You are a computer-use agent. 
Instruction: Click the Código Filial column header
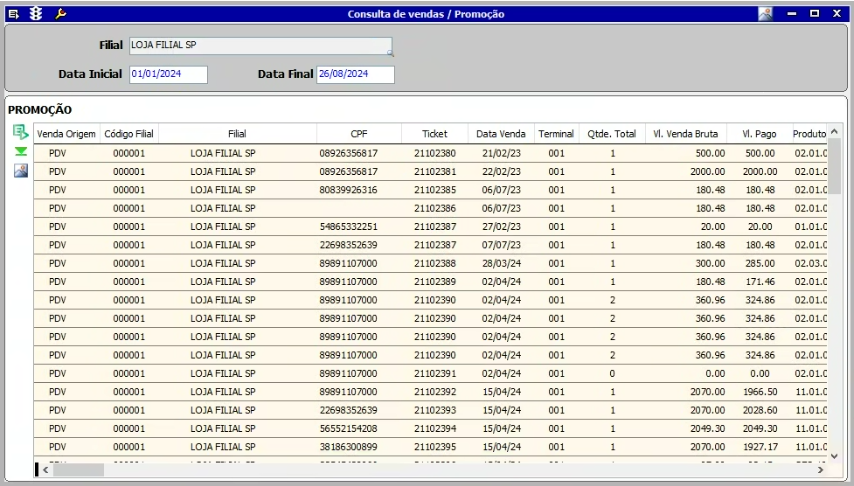[129, 134]
